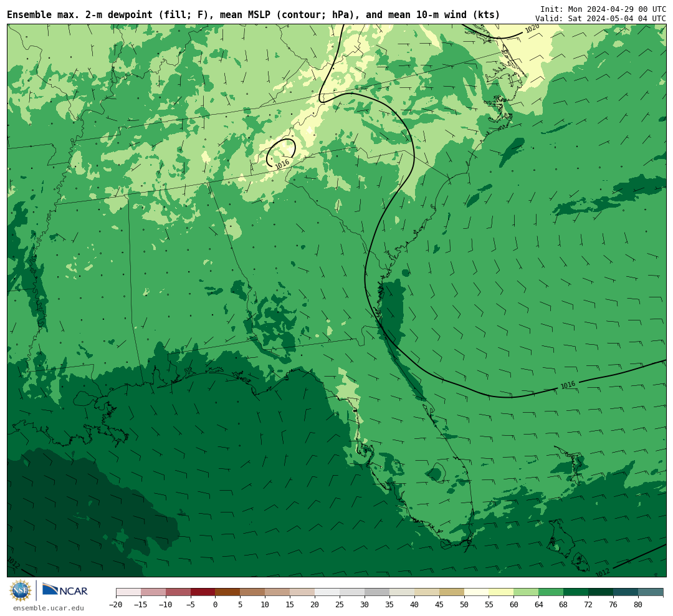Click the 76 colorbar tick label

pos(613,604)
